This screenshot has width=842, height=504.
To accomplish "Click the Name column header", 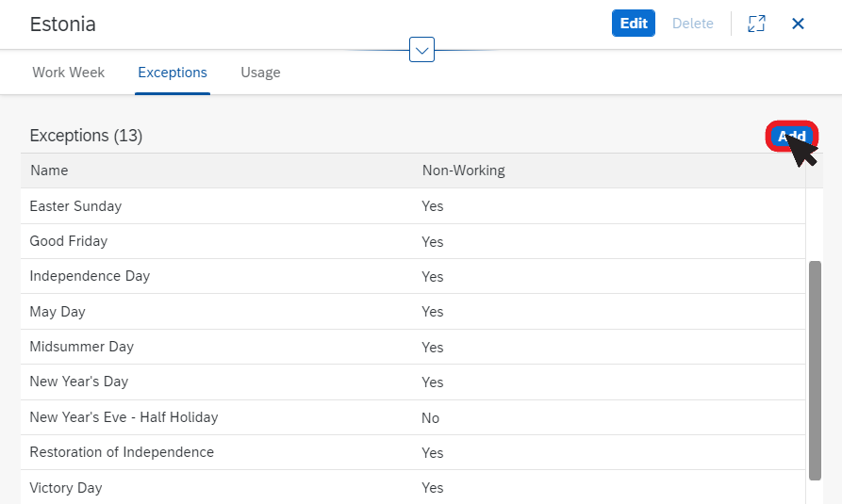I will (x=49, y=171).
